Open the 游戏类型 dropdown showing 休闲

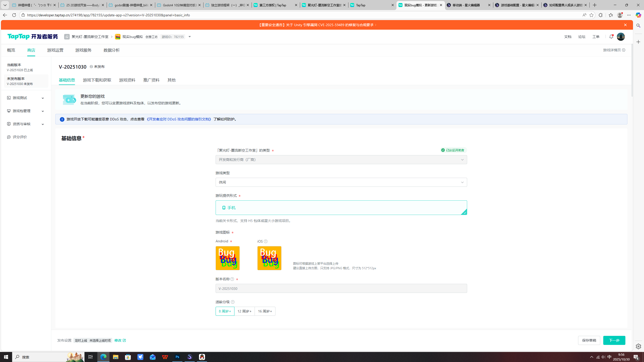[341, 182]
